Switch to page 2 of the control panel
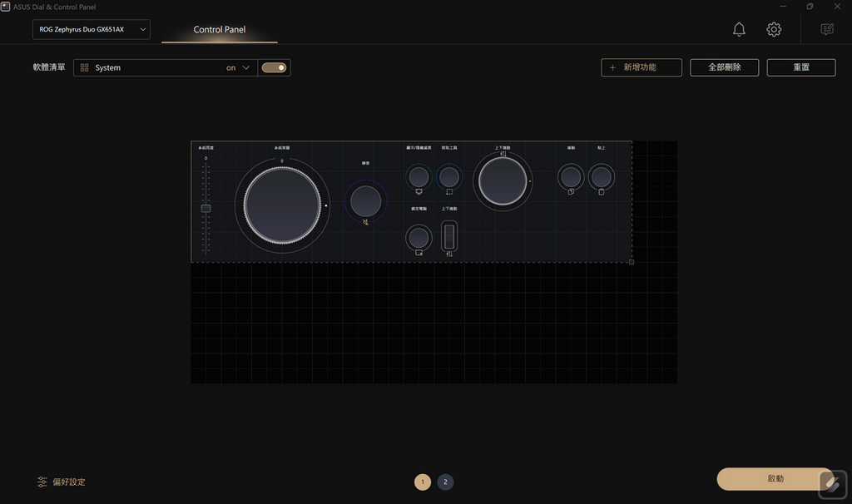Screen dimensions: 852x504 446,482
